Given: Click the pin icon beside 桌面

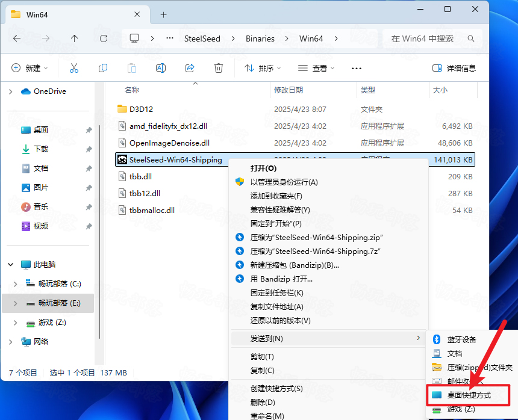Looking at the screenshot, I should tap(89, 130).
